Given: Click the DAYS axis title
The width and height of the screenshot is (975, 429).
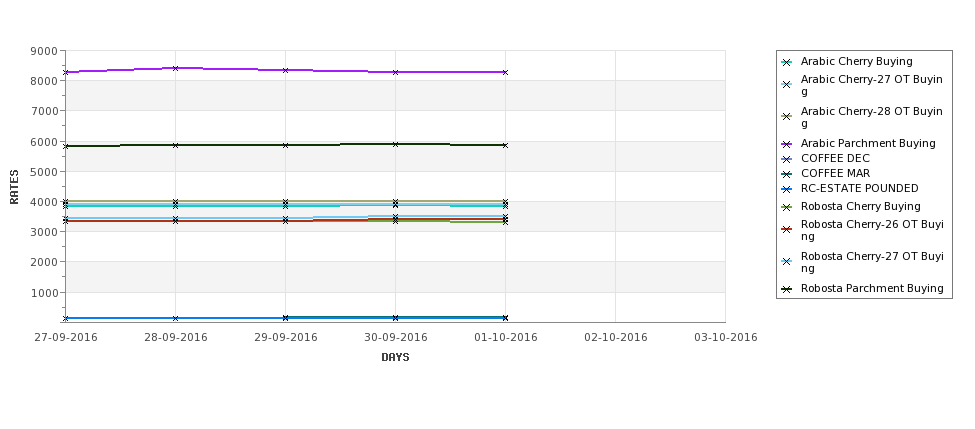Looking at the screenshot, I should coord(395,358).
